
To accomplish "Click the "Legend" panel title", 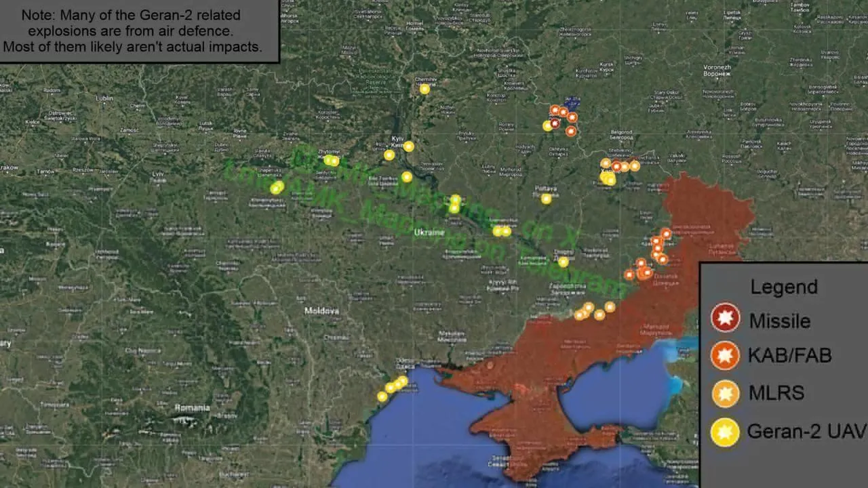I will [783, 287].
